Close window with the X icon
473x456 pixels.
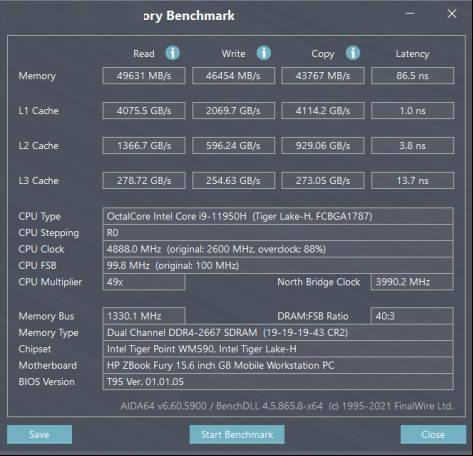tap(452, 14)
